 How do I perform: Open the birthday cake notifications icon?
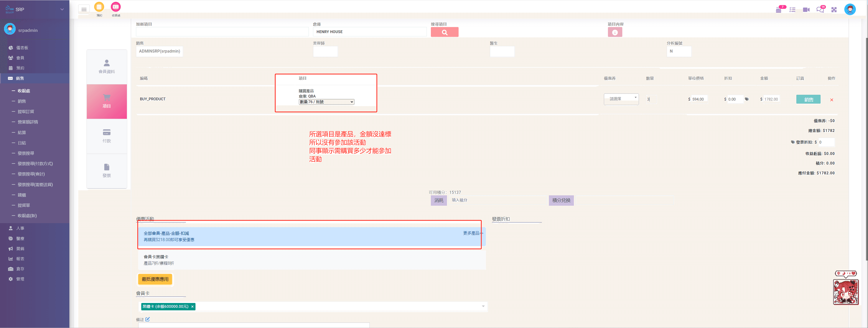click(778, 10)
